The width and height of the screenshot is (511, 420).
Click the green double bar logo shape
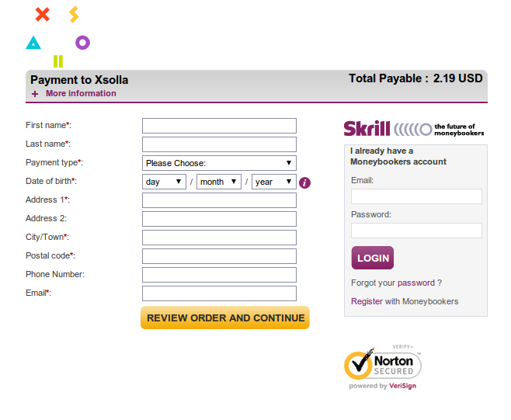click(x=58, y=61)
